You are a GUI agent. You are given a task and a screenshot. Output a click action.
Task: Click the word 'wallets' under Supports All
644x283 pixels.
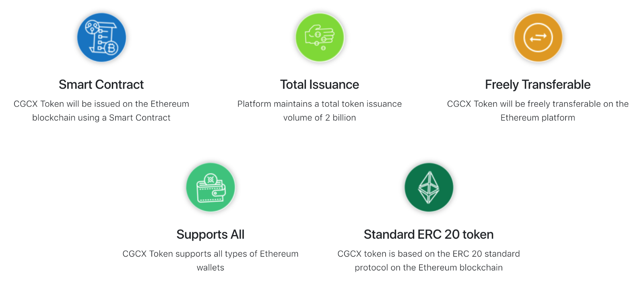pos(211,268)
